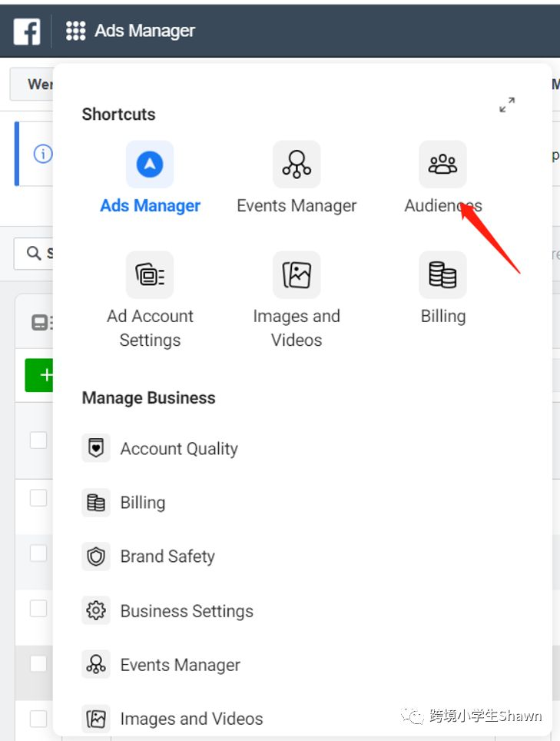The width and height of the screenshot is (560, 741).
Task: Click the Shortcuts section heading
Action: pos(118,115)
